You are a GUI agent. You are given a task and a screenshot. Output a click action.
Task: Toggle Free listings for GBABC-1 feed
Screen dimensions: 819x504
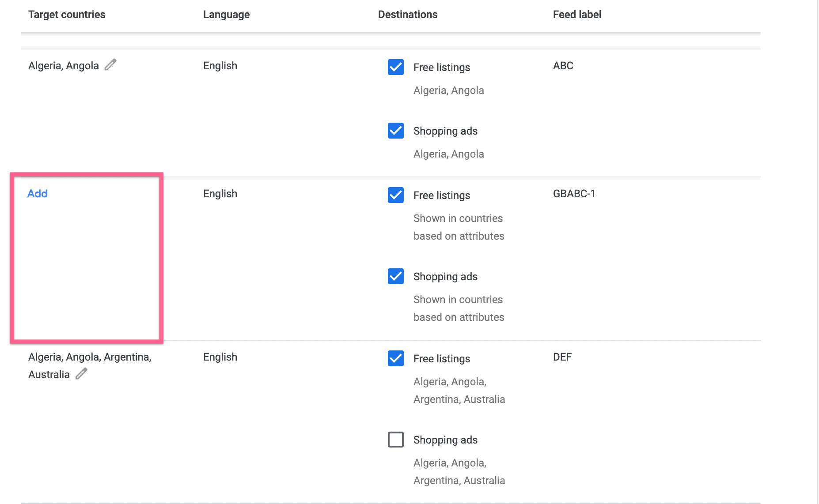click(x=396, y=195)
